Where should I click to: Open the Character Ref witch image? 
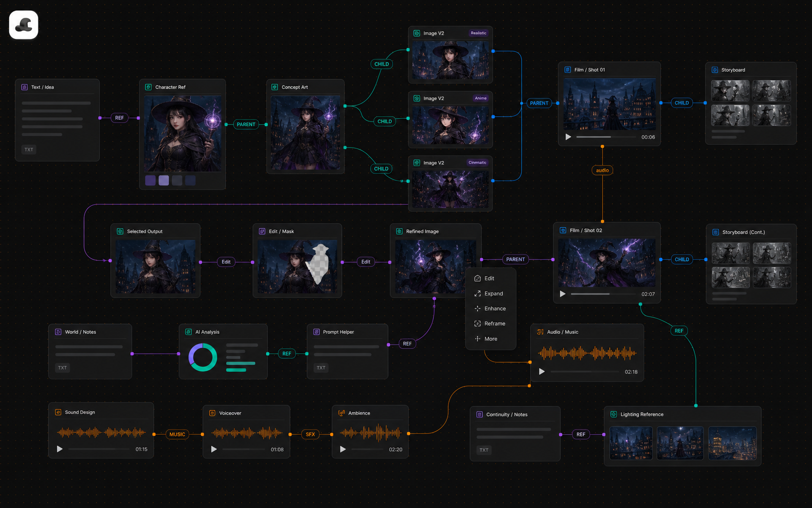point(183,134)
